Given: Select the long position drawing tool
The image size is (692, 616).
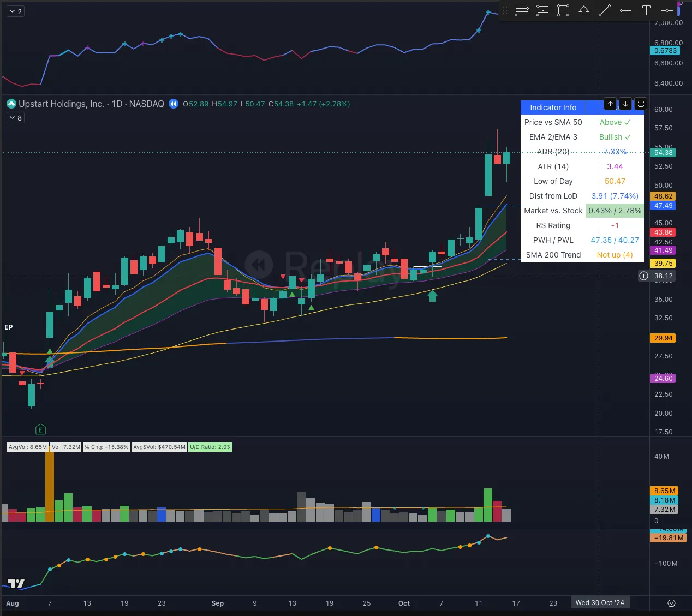Looking at the screenshot, I should [x=542, y=10].
